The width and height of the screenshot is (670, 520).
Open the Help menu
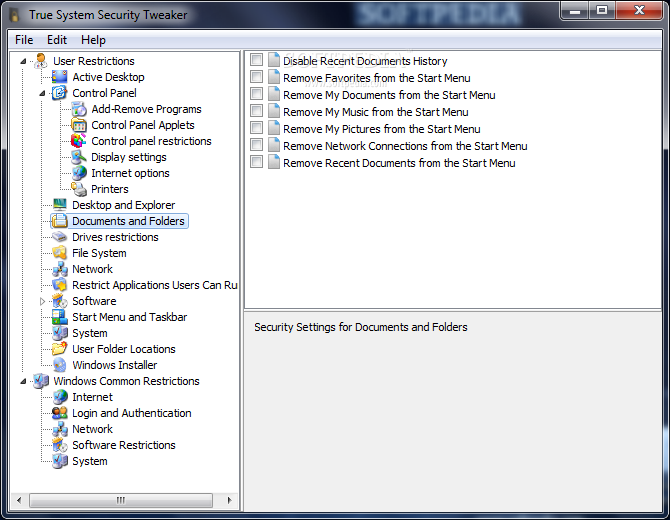coord(93,40)
